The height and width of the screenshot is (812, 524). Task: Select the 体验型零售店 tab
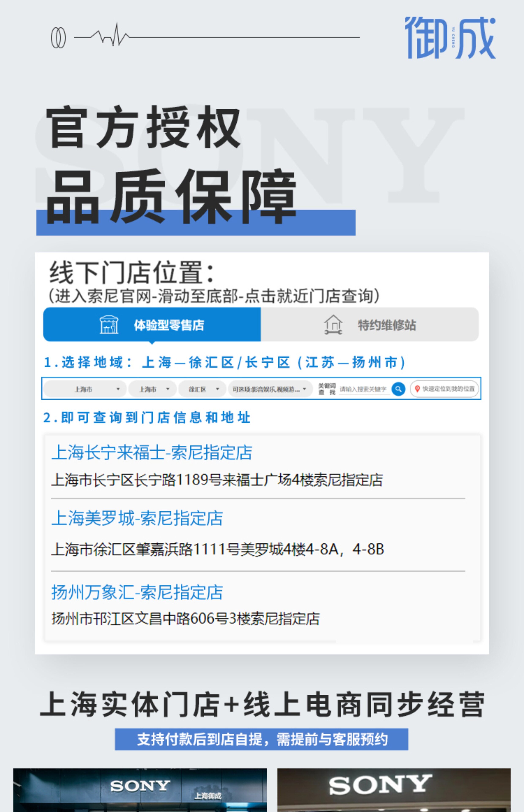click(x=152, y=324)
